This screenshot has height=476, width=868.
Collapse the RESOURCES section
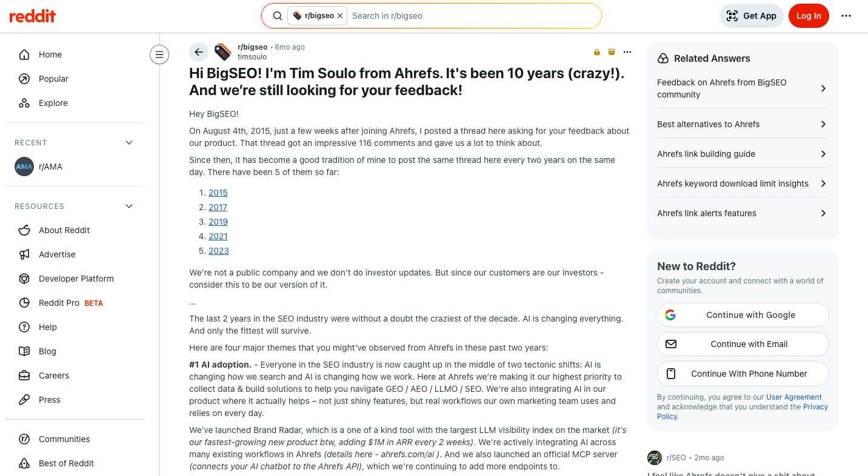129,206
